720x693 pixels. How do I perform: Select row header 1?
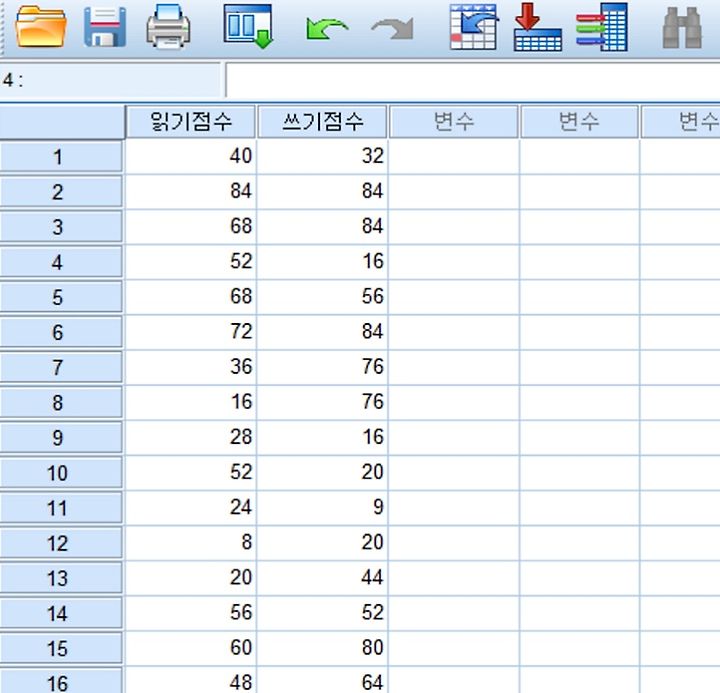click(61, 157)
